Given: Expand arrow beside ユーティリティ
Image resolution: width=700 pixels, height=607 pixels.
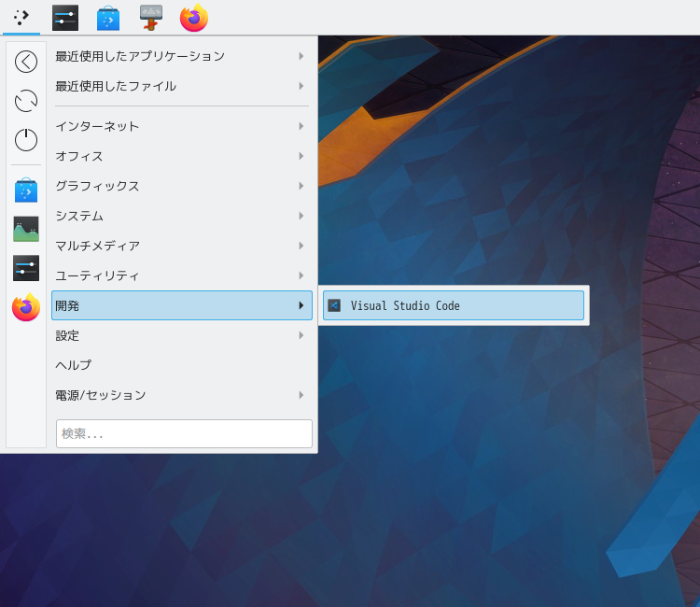Looking at the screenshot, I should pyautogui.click(x=301, y=275).
